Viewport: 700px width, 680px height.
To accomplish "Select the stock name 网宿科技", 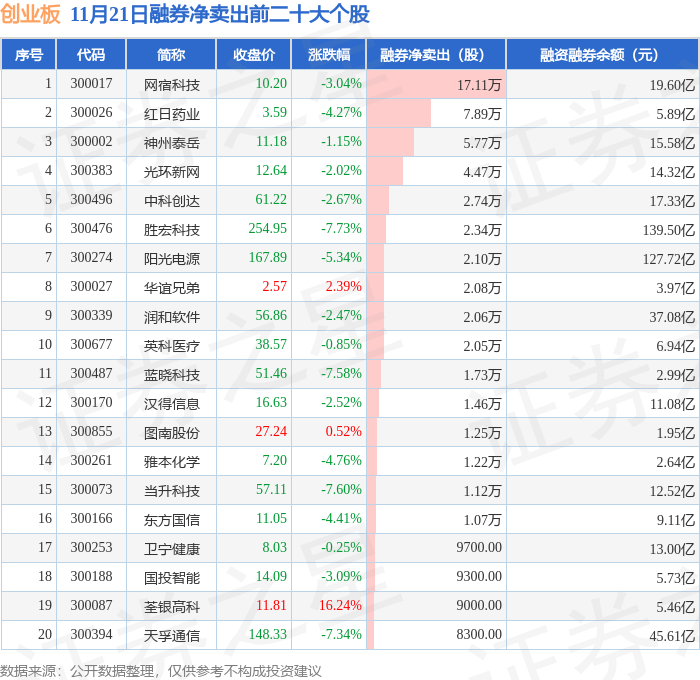I will (171, 84).
